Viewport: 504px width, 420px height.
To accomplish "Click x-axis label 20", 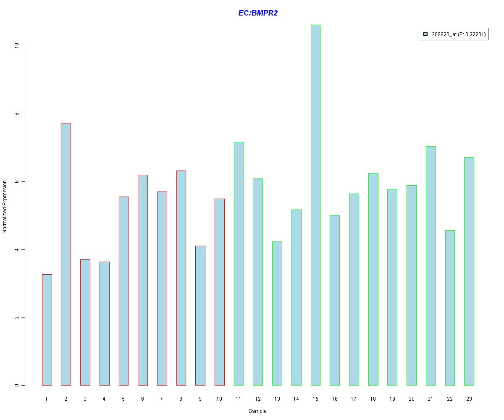I will (x=412, y=399).
